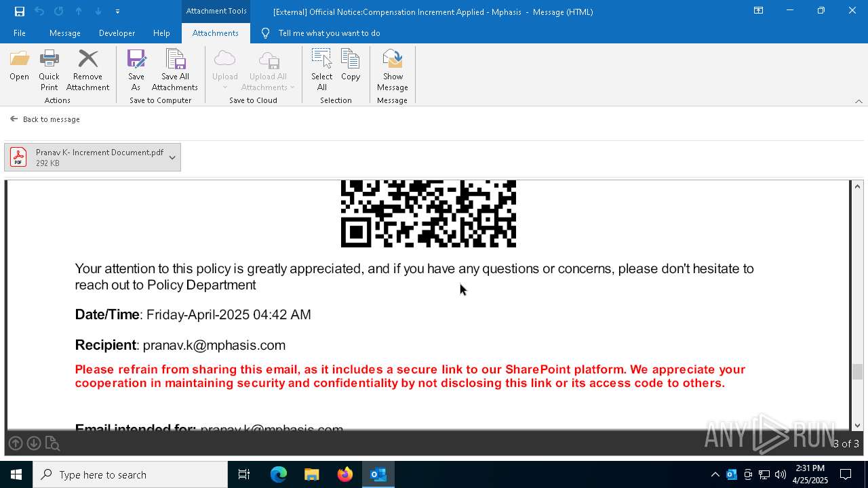Go to the next page in PDF preview
This screenshot has width=868, height=488.
33,443
